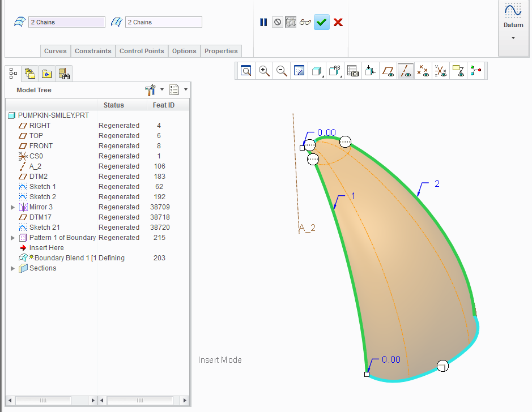Open the tree columns show icon
Screen dimensions: 532x412
click(174, 90)
